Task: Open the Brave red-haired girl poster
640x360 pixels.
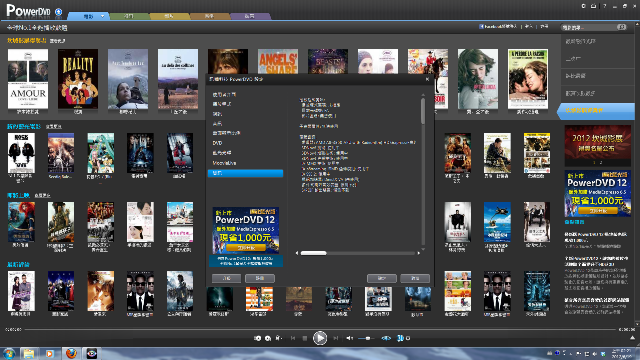Action: (21, 222)
